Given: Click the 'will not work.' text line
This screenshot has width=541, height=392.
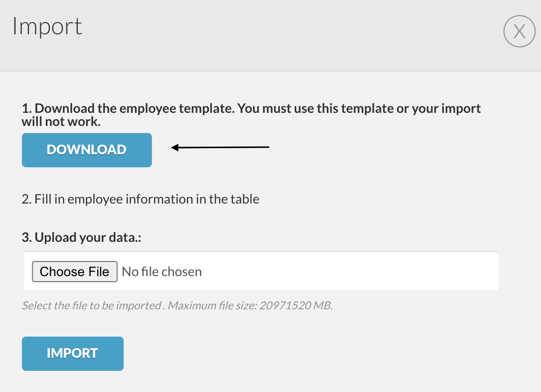Looking at the screenshot, I should tap(61, 122).
